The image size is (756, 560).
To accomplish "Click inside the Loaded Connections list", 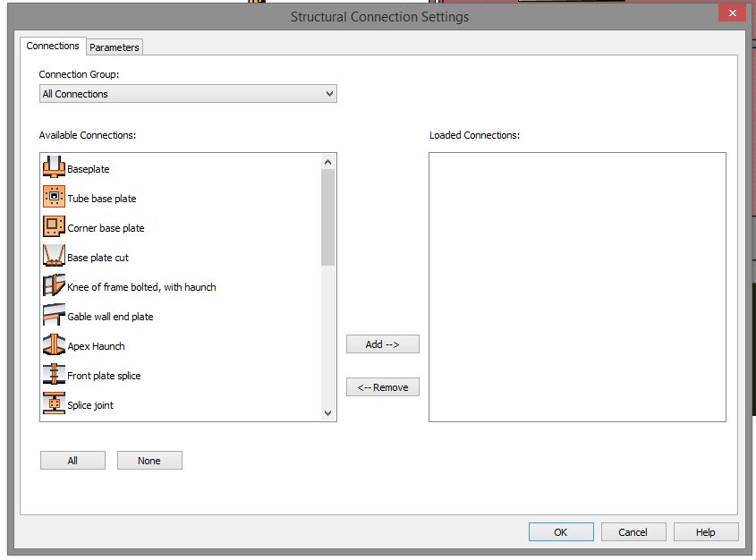I will pyautogui.click(x=577, y=286).
